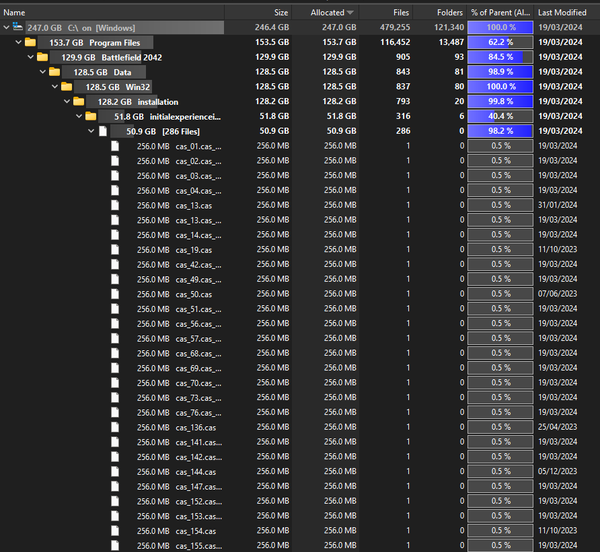Click the C:\ drive icon
The width and height of the screenshot is (600, 552).
[x=18, y=27]
